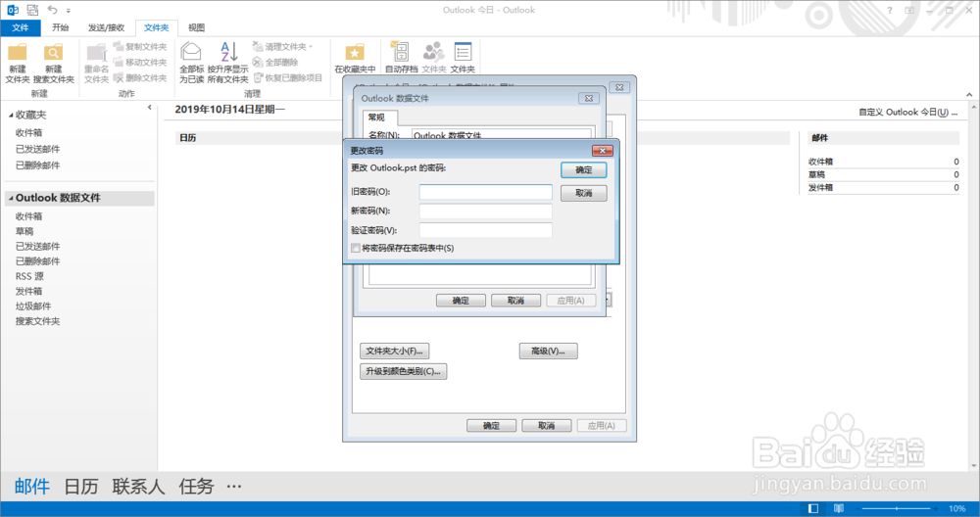Minimize the folder pane with arrow
980x517 pixels.
149,108
